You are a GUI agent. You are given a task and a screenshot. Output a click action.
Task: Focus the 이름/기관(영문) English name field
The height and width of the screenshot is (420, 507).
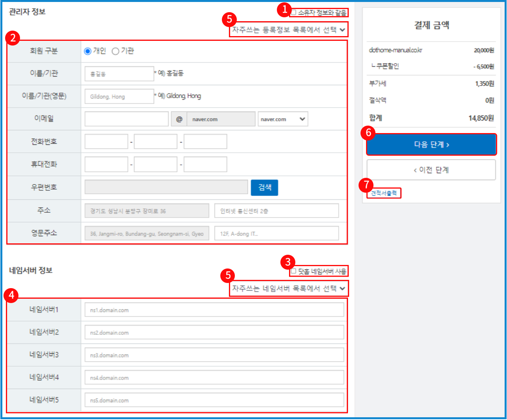pos(119,97)
